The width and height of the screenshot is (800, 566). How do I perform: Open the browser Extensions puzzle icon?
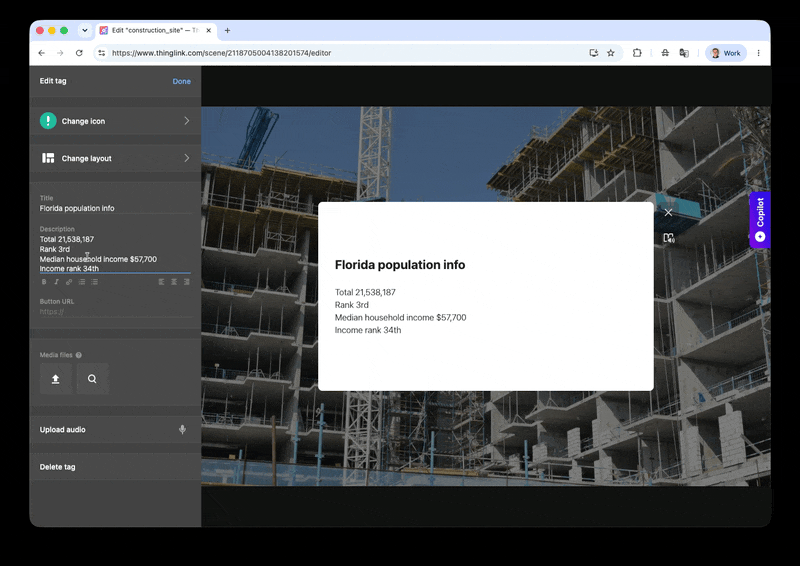click(637, 53)
